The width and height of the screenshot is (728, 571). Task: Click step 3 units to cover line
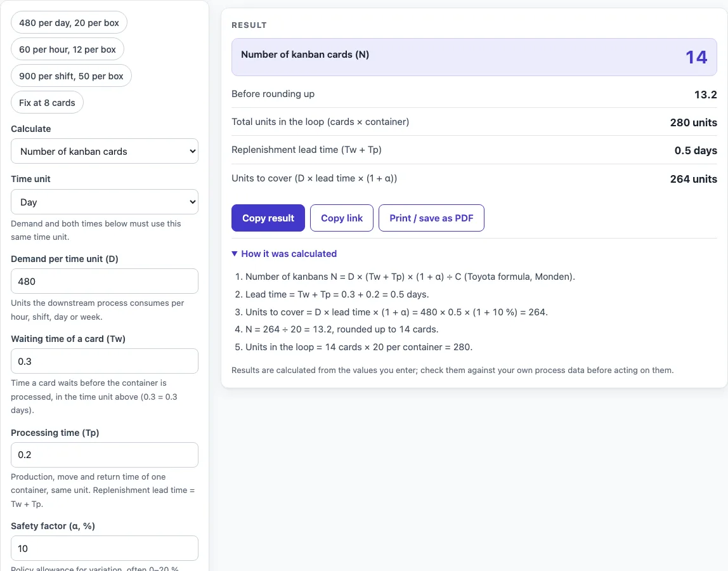pyautogui.click(x=391, y=312)
